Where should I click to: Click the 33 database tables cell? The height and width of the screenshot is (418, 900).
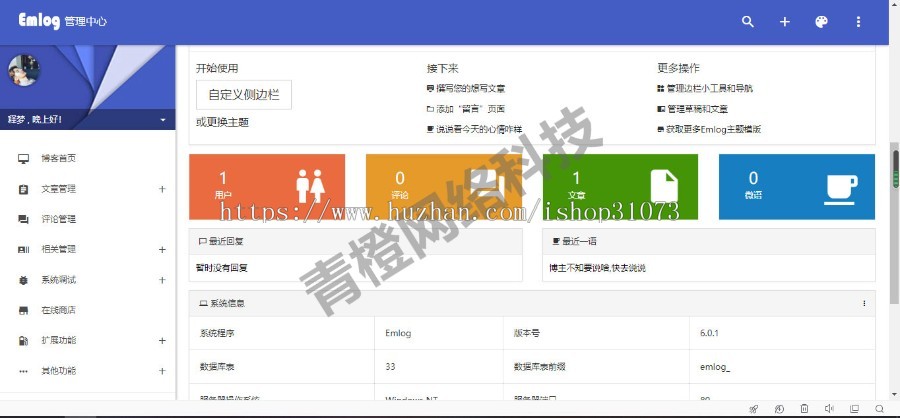coord(439,366)
